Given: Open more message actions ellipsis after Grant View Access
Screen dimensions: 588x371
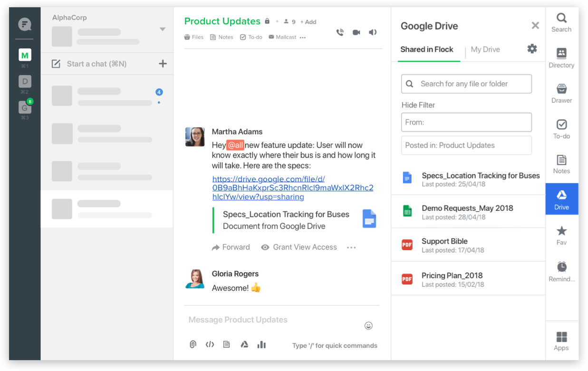Looking at the screenshot, I should point(351,247).
